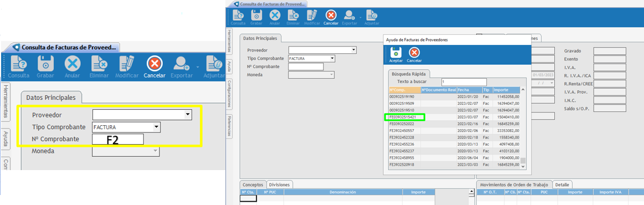Viewport: 644px width, 205px height.
Task: Select the Consulta de Facturas window tab in the right view
Action: click(269, 4)
